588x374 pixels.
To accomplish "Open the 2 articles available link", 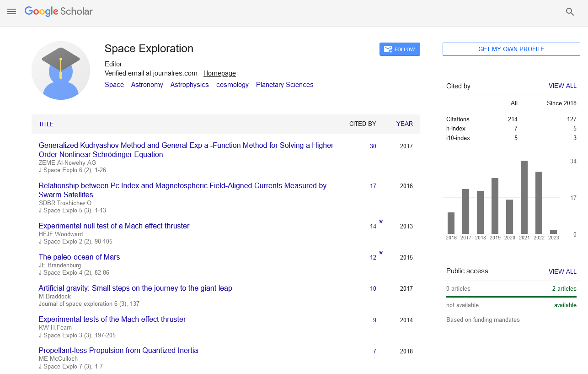I will click(x=564, y=289).
